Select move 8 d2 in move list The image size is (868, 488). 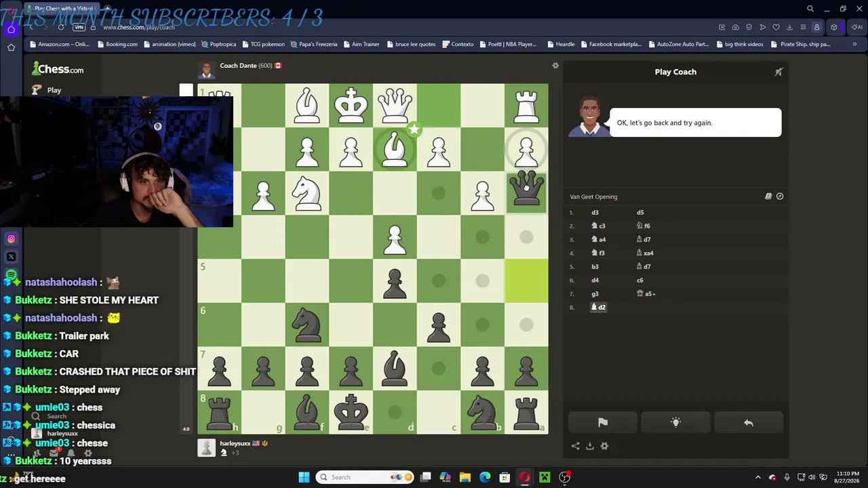click(x=598, y=307)
